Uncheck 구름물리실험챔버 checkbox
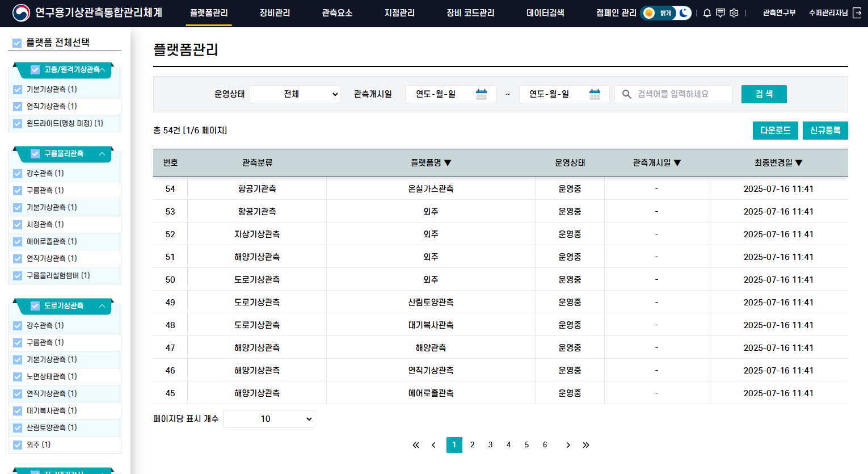Viewport: 868px width, 474px height. (x=18, y=276)
